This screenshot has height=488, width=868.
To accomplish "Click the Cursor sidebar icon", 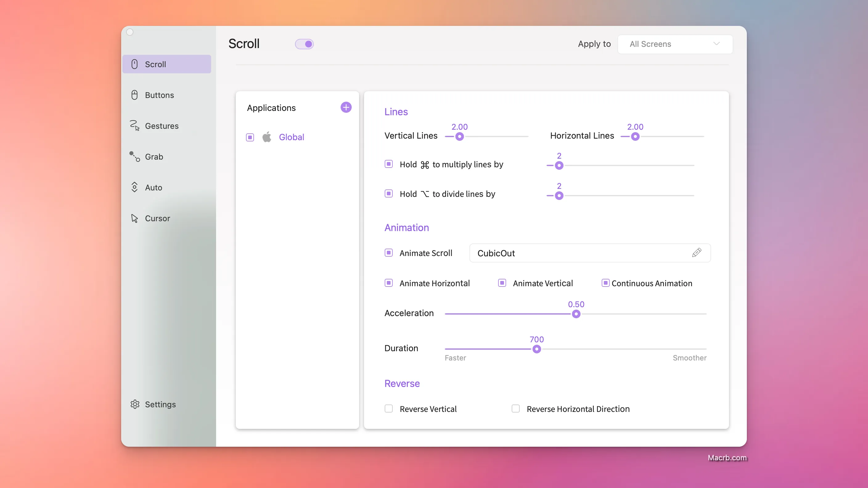I will pyautogui.click(x=135, y=218).
